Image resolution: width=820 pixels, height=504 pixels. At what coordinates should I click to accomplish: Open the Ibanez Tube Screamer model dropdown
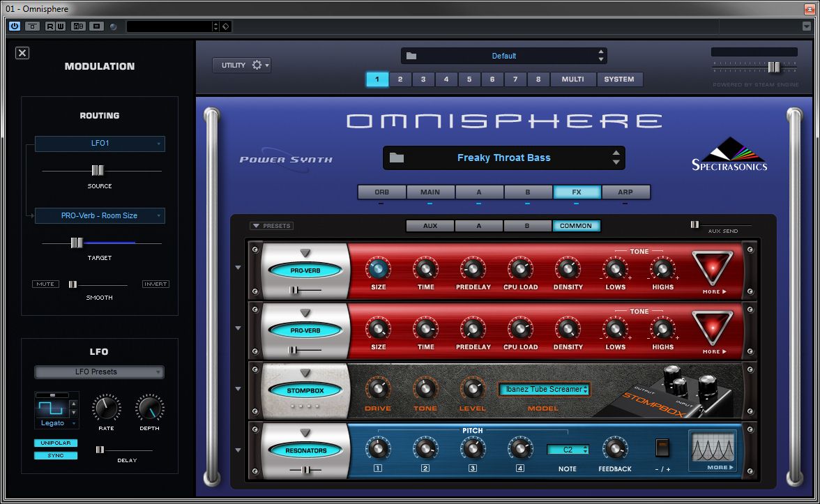544,390
